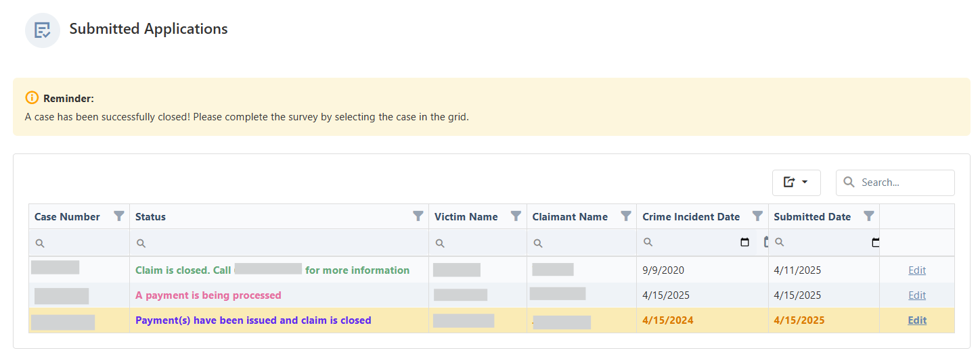
Task: Edit the claim submitted 4/11/2025
Action: click(917, 270)
